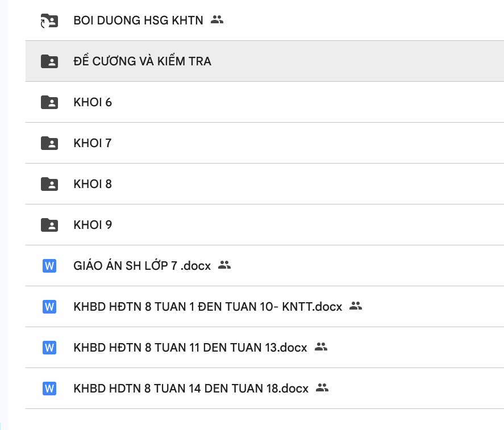This screenshot has width=504, height=430.
Task: Click the folder icon next to KHOI 6
Action: [x=49, y=102]
